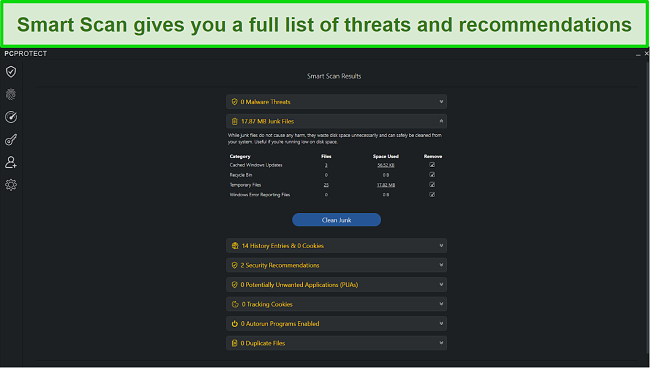Viewport: 650px width, 368px height.
Task: Click the Recycle Bin category name
Action: pos(240,175)
